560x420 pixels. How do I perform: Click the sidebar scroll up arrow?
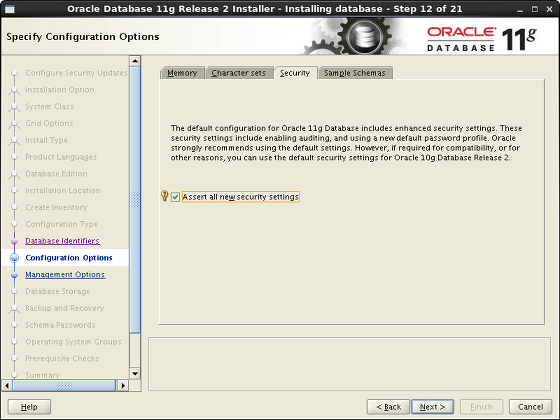tap(135, 61)
